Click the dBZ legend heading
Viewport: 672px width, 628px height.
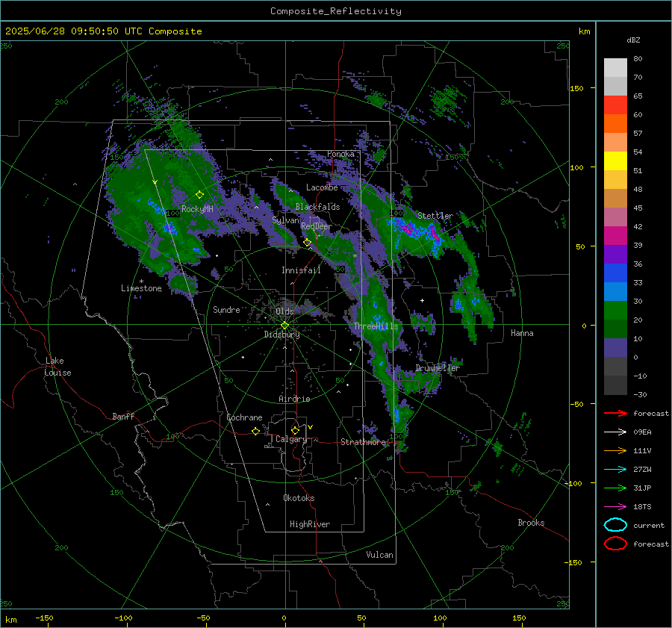(x=633, y=40)
